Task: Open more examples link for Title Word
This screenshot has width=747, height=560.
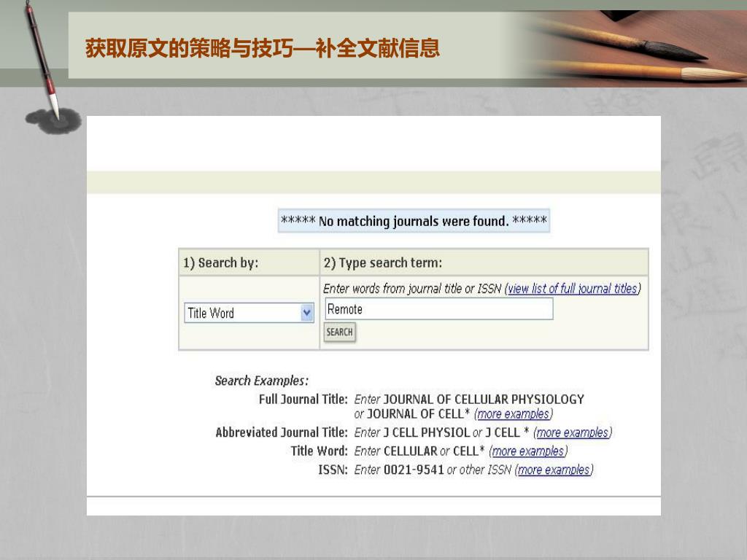Action: [528, 451]
